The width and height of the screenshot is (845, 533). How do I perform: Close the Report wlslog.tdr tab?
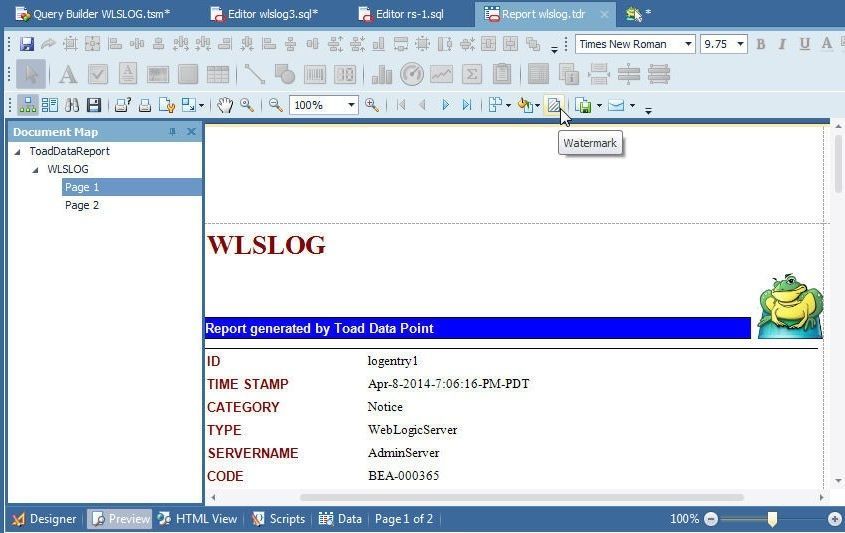click(605, 14)
